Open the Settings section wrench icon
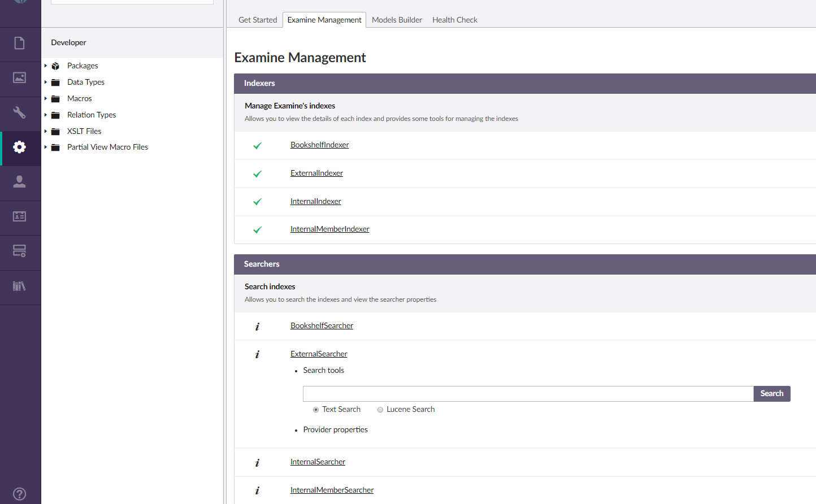Viewport: 816px width, 504px height. (x=20, y=112)
